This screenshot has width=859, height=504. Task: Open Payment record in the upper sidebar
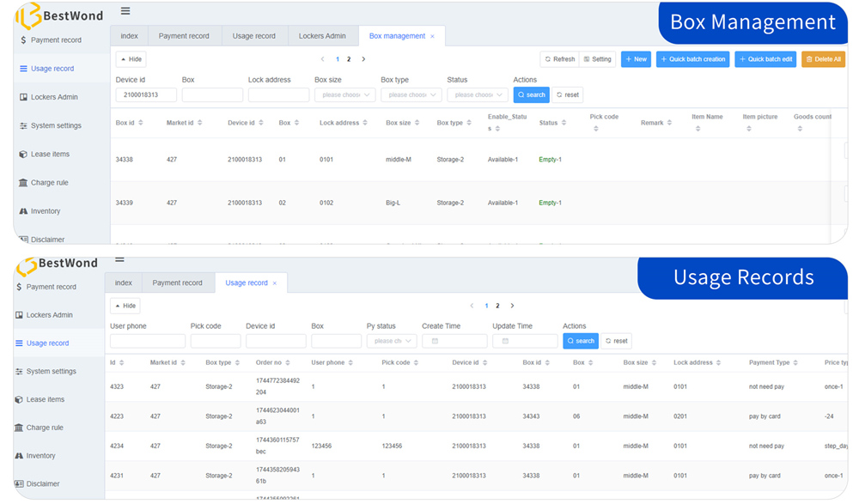(x=56, y=40)
